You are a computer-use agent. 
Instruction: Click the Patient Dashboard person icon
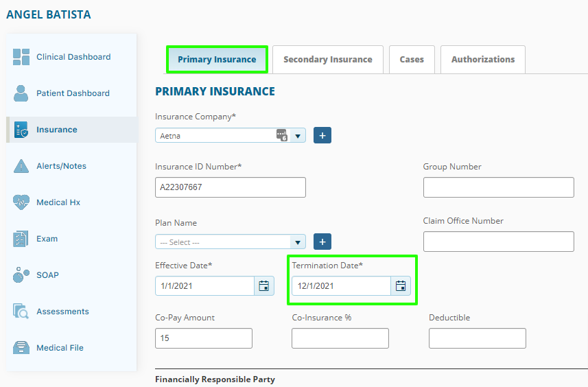(x=21, y=93)
